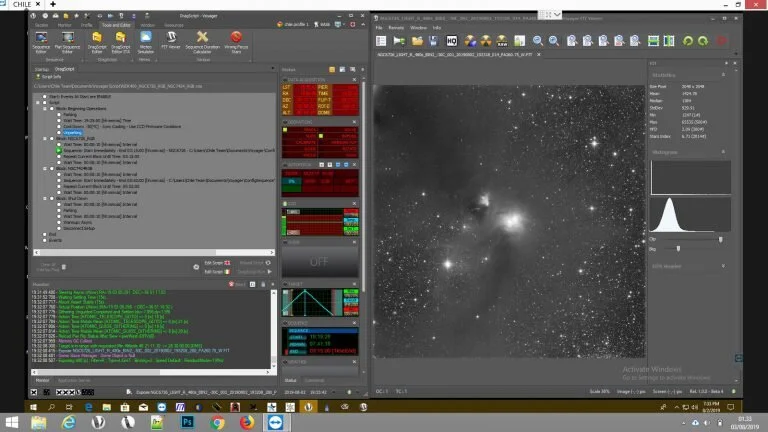
Task: Switch to the Monitor ribbon tab
Action: point(64,25)
